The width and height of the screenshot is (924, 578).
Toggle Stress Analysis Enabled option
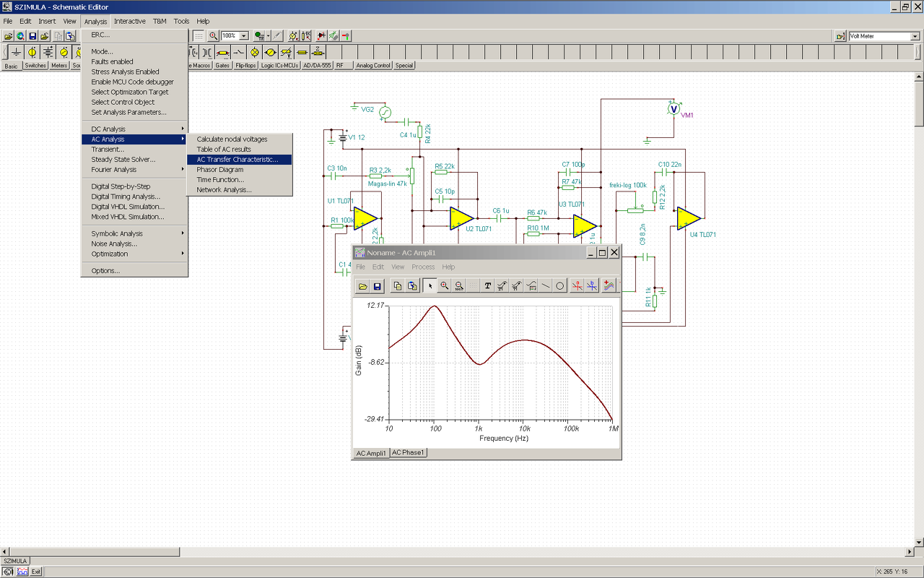[x=134, y=72]
